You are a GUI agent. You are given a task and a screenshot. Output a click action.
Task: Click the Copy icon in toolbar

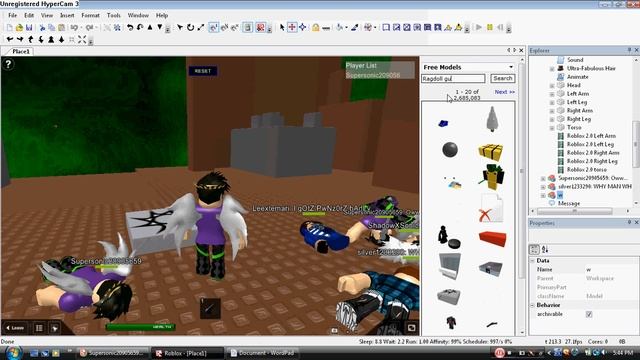[x=52, y=28]
